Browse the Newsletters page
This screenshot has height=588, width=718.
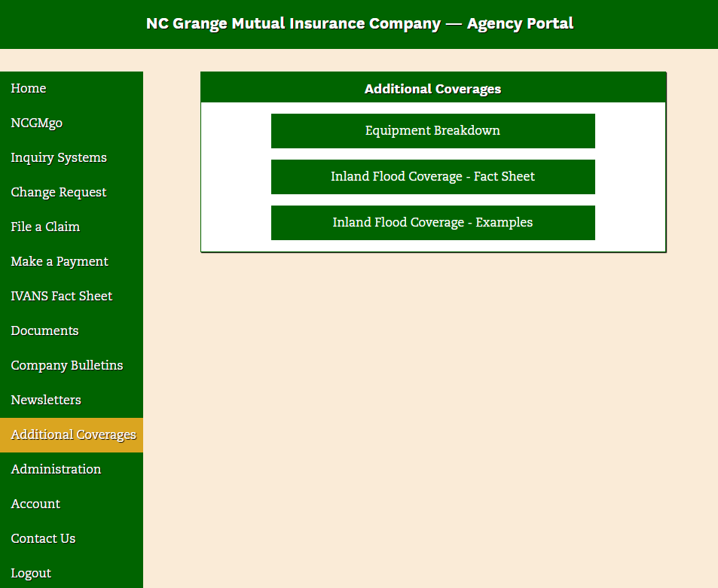72,400
